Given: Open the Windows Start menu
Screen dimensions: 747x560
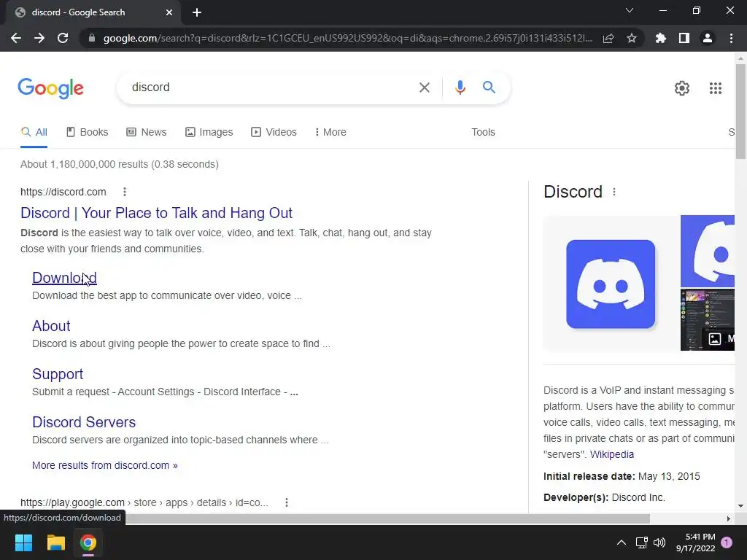Looking at the screenshot, I should pos(23,542).
